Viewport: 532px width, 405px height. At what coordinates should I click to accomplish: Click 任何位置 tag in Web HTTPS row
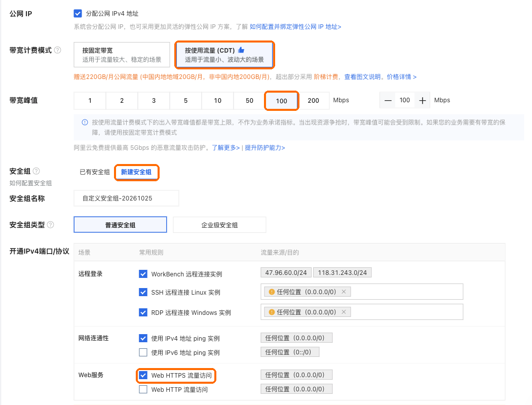[296, 375]
